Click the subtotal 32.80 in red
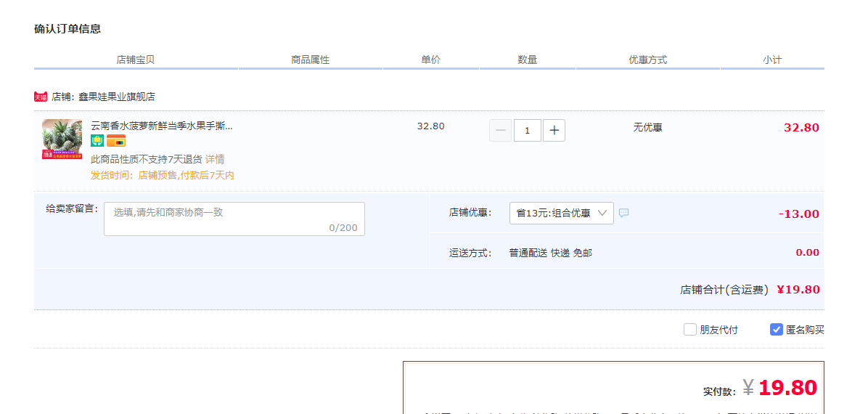Screen dimensions: 868x414 tap(801, 128)
